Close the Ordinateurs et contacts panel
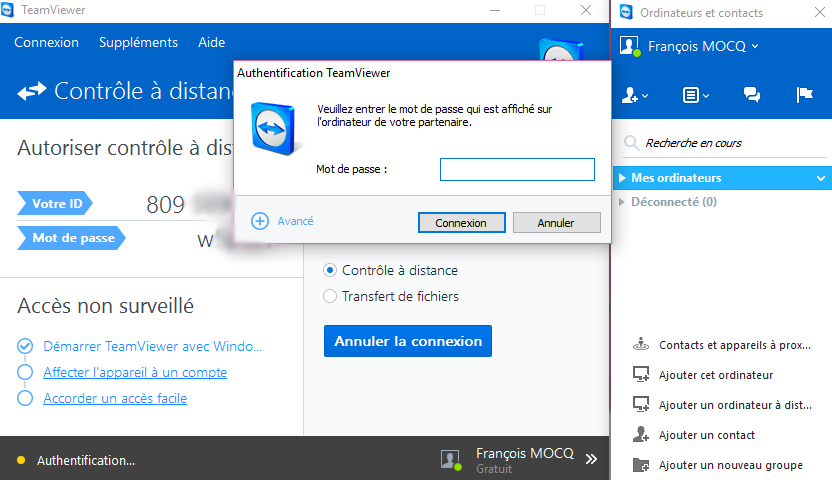This screenshot has height=480, width=832. click(820, 12)
